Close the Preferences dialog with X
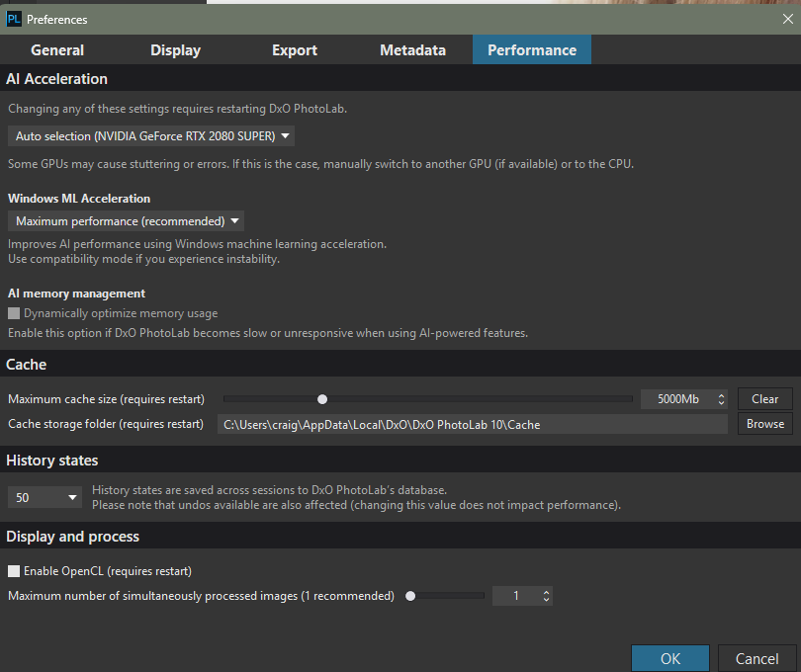 pos(788,20)
